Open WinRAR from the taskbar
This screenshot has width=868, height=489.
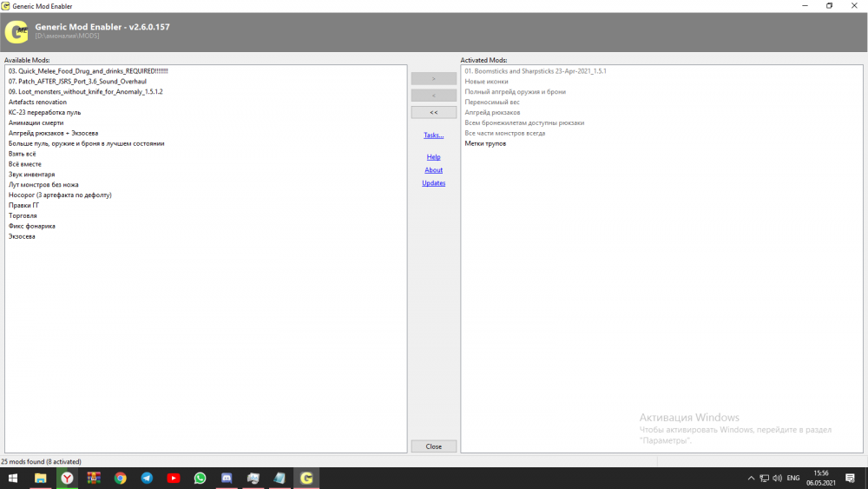[x=94, y=478]
